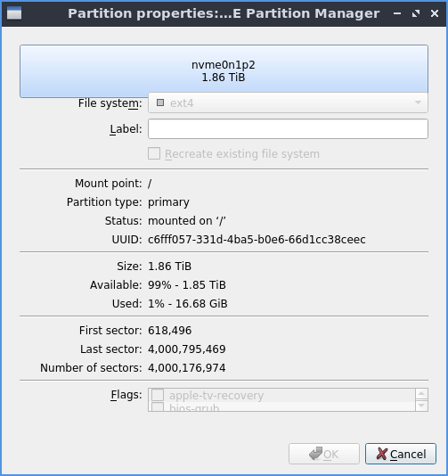448x476 pixels.
Task: Click the File system dropdown arrow
Action: tap(418, 103)
